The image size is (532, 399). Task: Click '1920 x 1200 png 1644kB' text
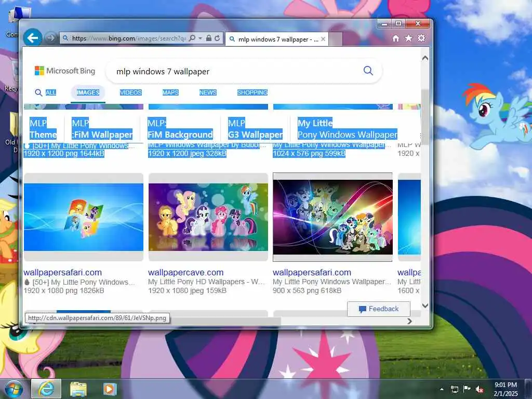64,154
